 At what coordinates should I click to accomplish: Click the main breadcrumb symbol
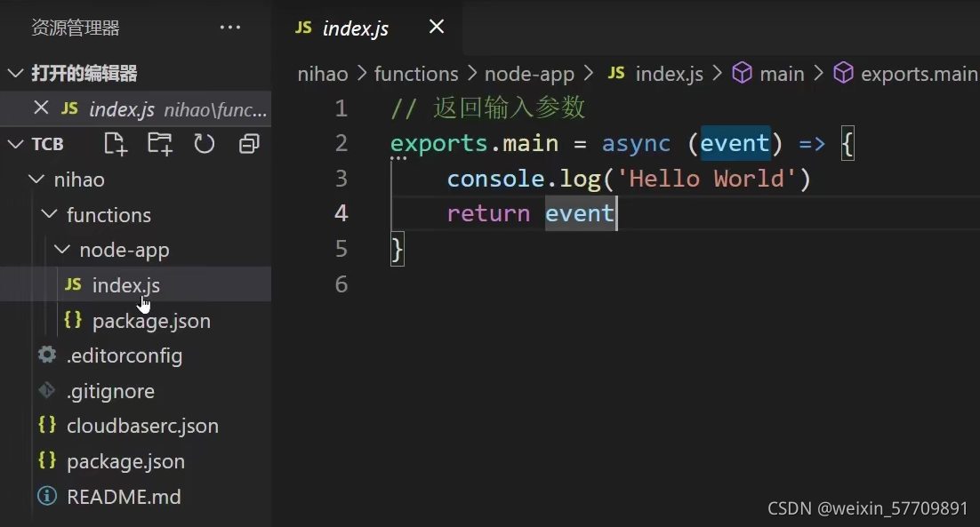click(782, 74)
